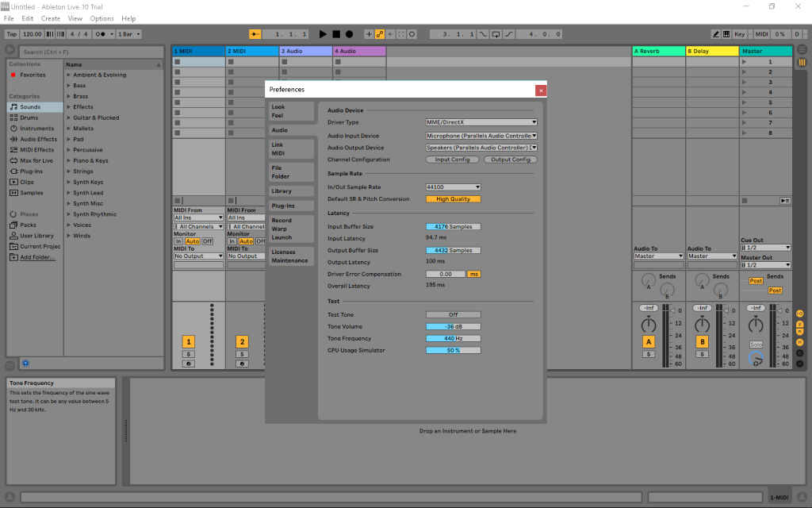
Task: Click the Session Record circle icon
Action: pyautogui.click(x=412, y=34)
